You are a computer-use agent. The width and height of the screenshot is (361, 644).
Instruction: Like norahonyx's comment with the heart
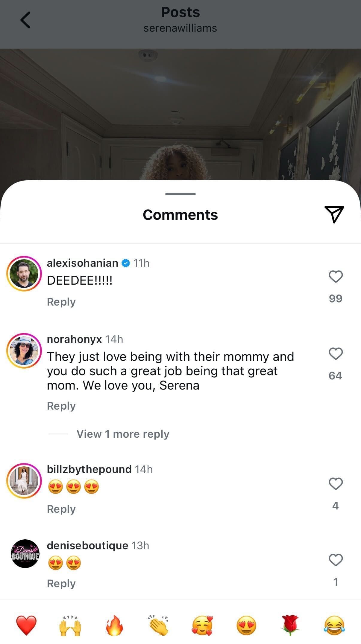point(336,353)
